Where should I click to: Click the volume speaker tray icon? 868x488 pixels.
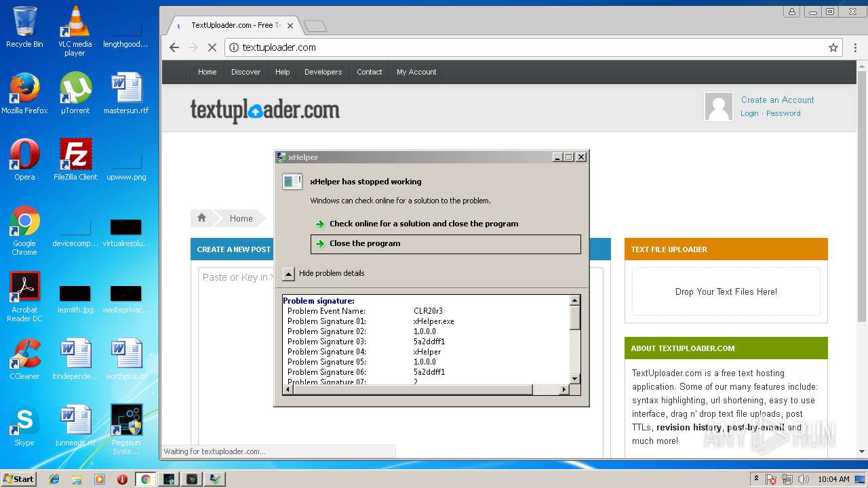point(804,479)
